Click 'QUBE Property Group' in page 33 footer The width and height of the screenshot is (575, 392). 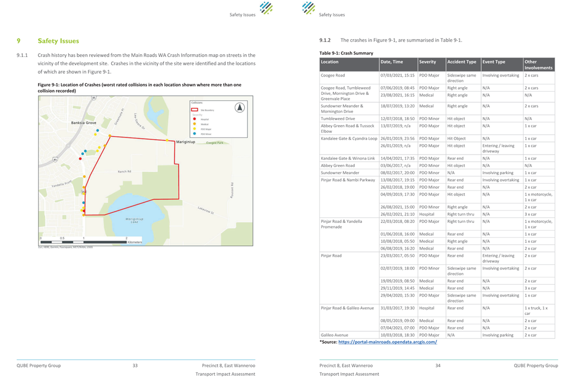(x=39, y=366)
